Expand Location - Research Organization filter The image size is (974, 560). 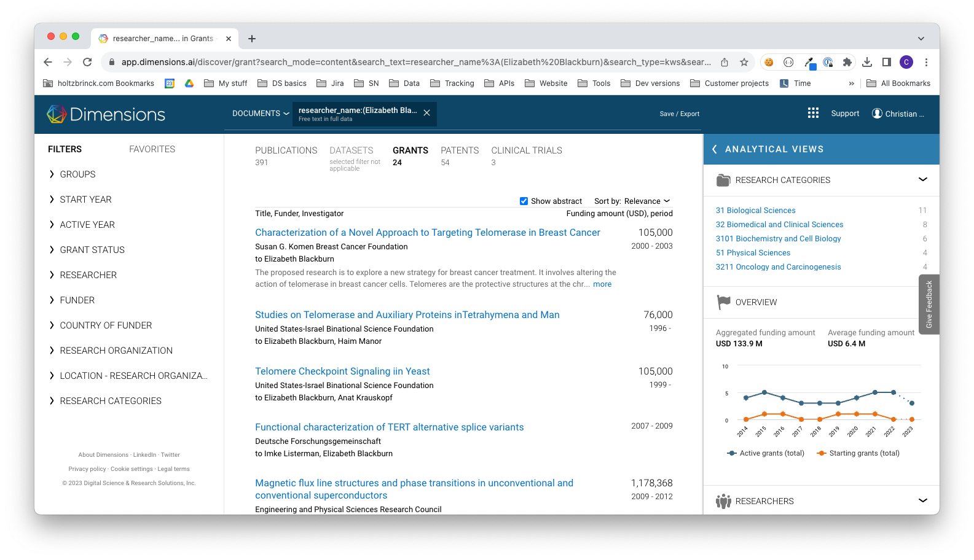tap(128, 376)
